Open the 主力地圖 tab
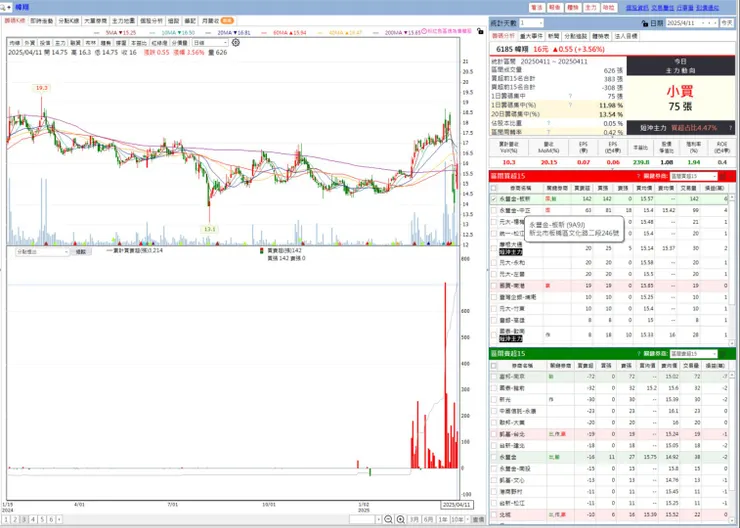This screenshot has height=528, width=740. pyautogui.click(x=124, y=21)
